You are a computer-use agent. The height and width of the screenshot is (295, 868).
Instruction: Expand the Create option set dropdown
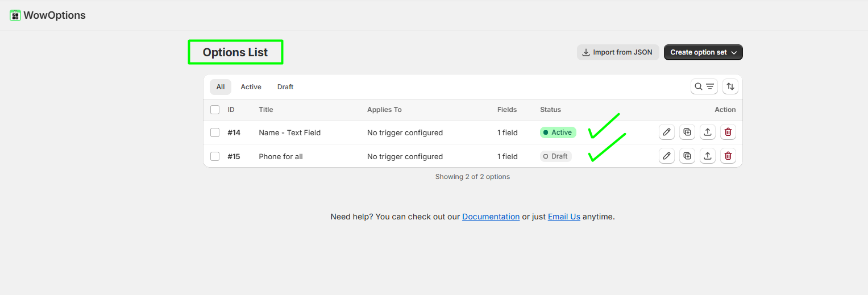703,52
